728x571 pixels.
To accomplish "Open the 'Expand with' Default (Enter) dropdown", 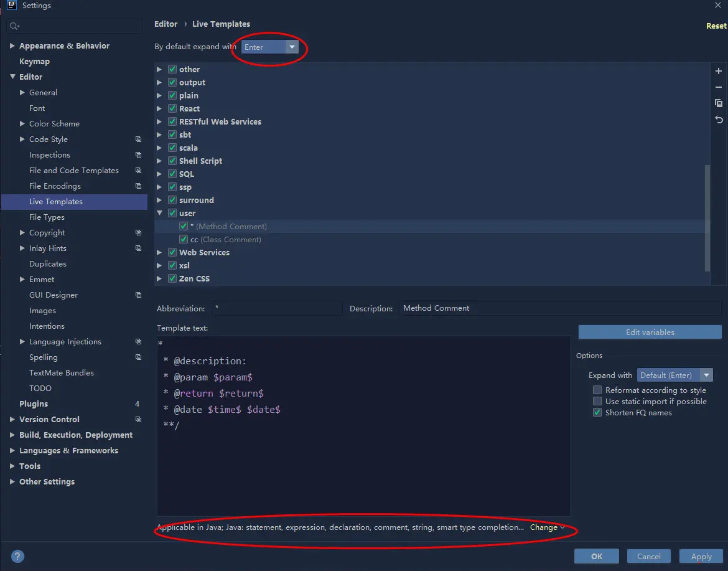I will (674, 375).
